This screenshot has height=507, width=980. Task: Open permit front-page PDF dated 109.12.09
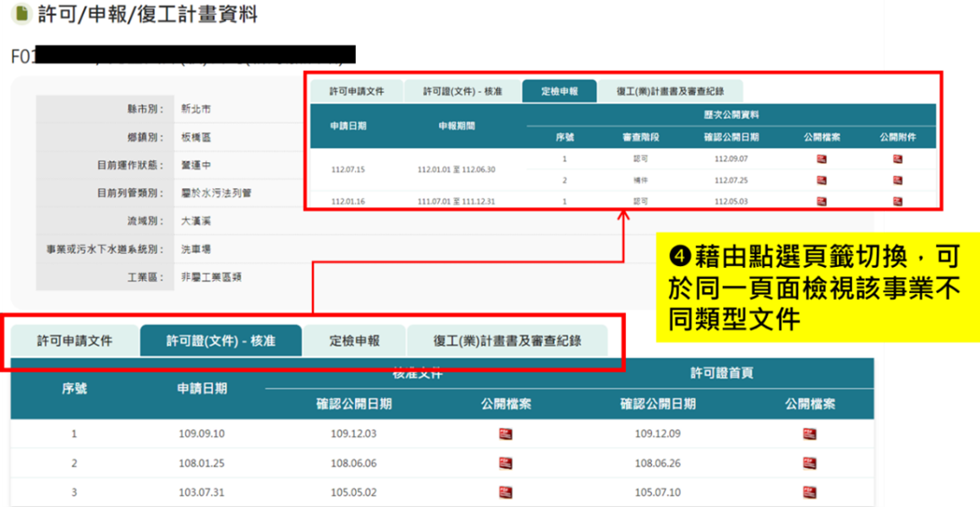click(809, 433)
